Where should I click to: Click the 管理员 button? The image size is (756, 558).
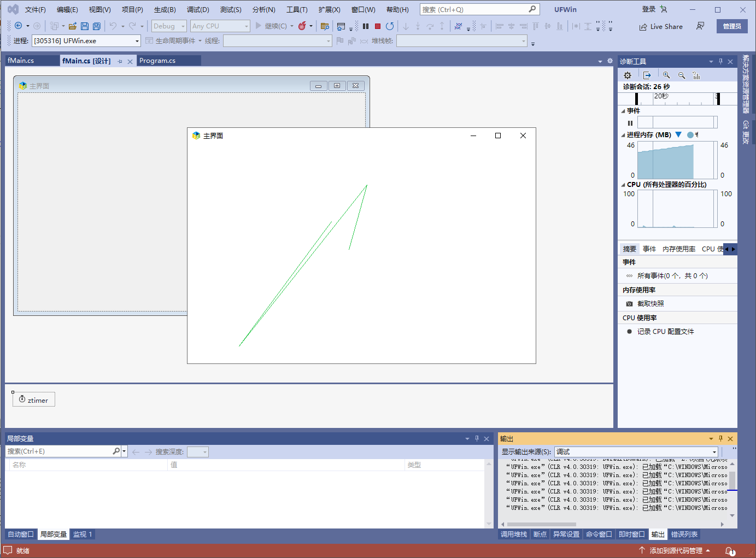[732, 26]
